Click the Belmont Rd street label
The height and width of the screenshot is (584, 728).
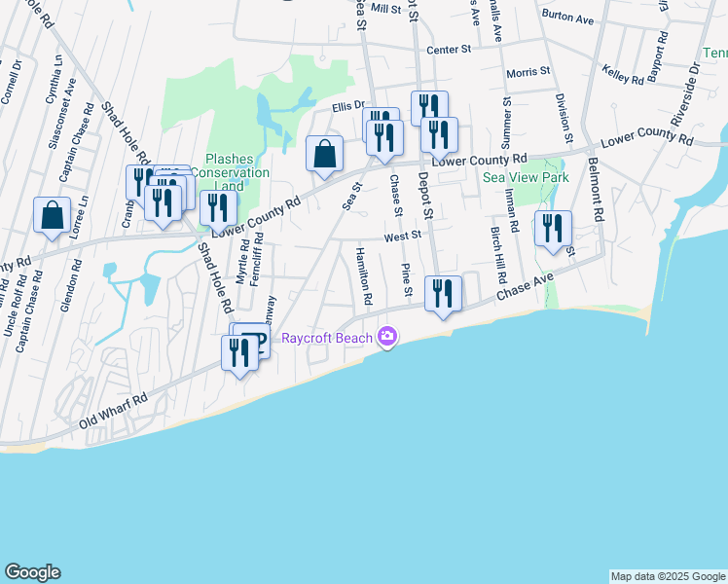(596, 190)
